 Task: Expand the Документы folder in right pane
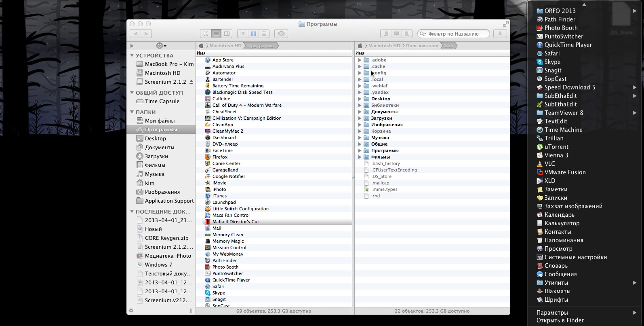(360, 112)
